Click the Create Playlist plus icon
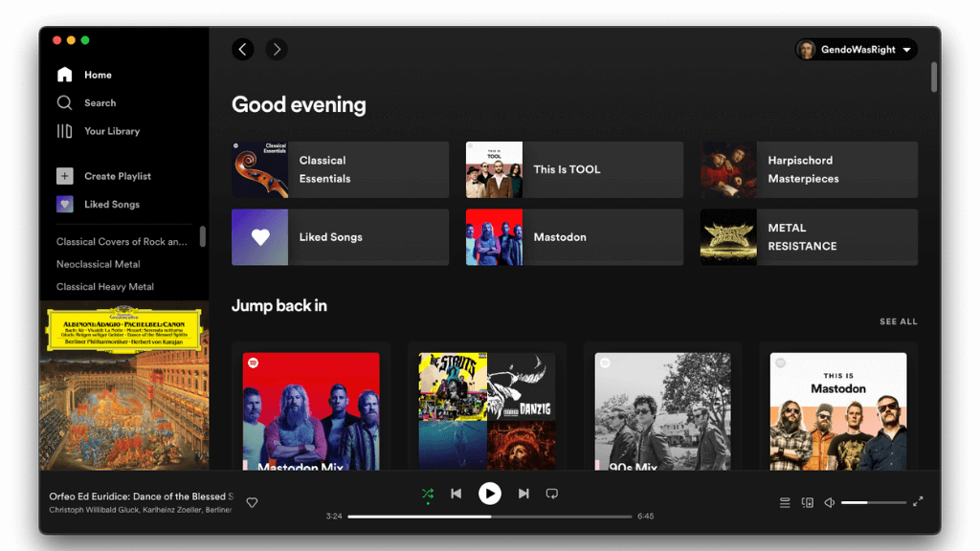The image size is (980, 551). pyautogui.click(x=64, y=176)
